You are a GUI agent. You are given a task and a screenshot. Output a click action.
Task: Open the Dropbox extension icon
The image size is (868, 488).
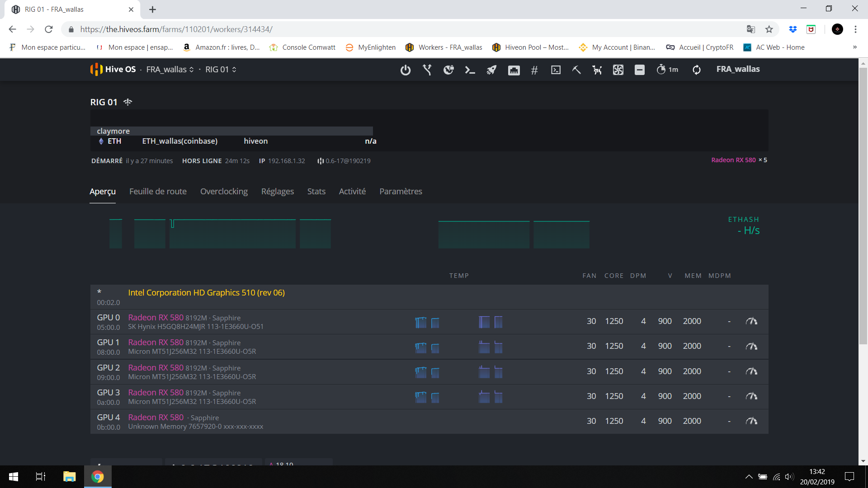793,29
